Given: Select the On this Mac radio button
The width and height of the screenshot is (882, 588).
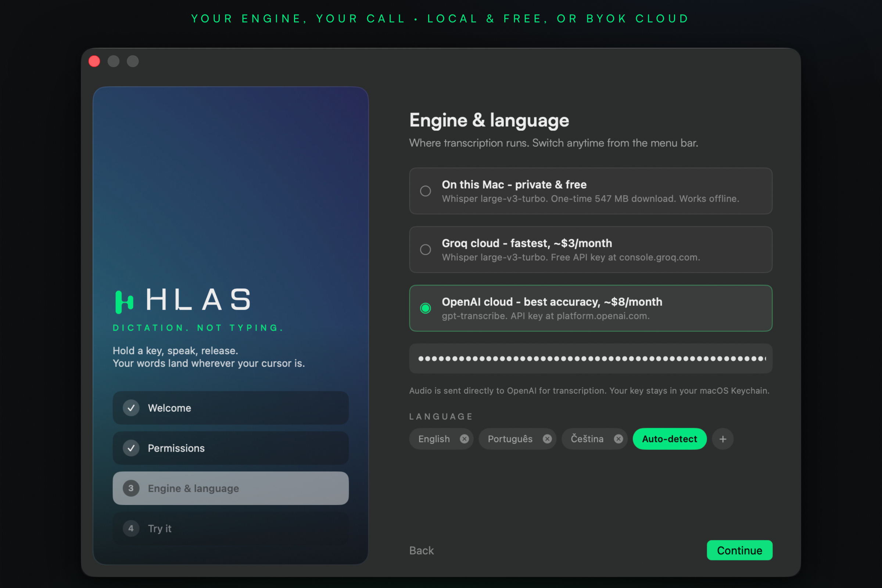Looking at the screenshot, I should pos(425,191).
